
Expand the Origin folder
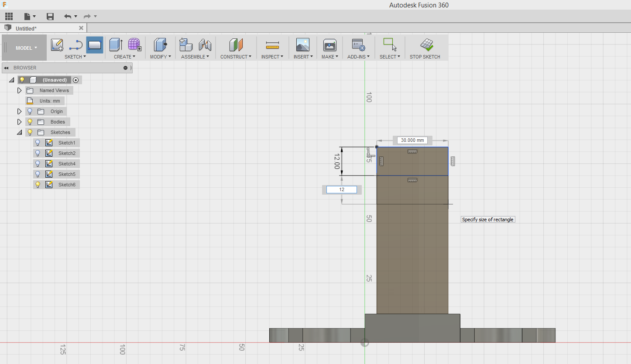(19, 111)
